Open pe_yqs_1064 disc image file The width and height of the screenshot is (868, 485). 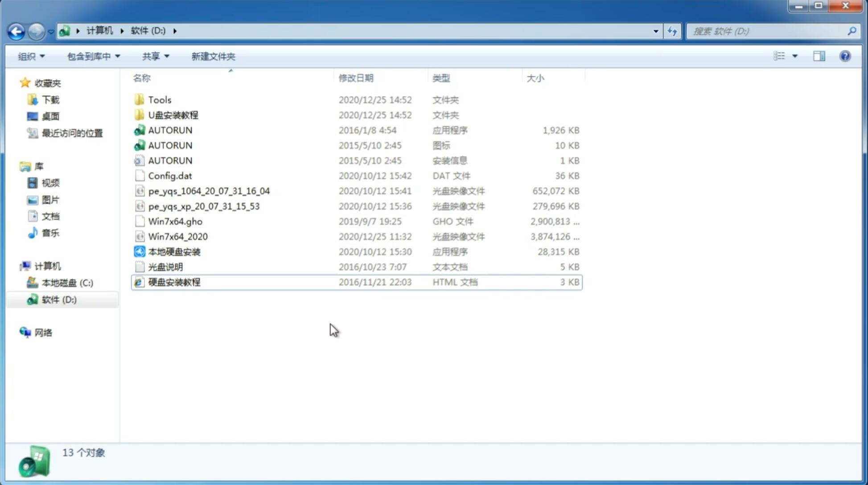click(209, 191)
